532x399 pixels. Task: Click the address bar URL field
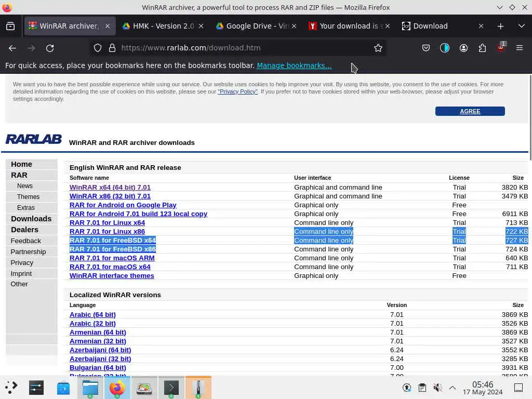click(237, 48)
